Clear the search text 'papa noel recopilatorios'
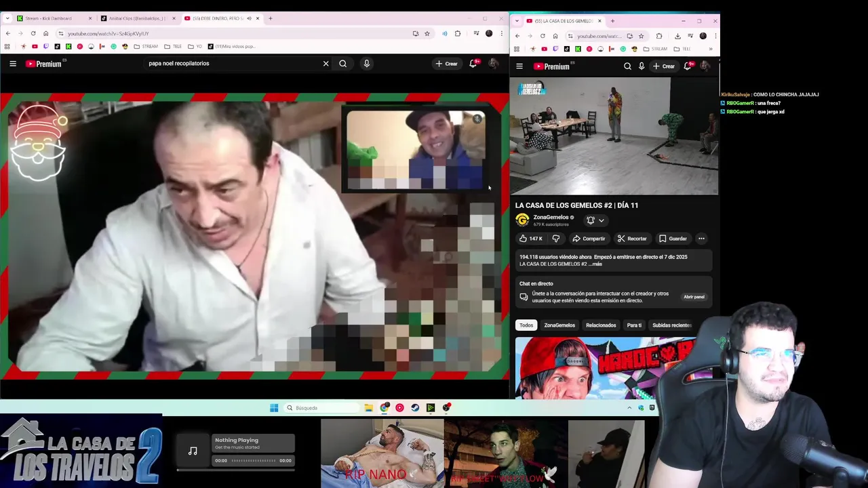This screenshot has height=488, width=868. [325, 64]
